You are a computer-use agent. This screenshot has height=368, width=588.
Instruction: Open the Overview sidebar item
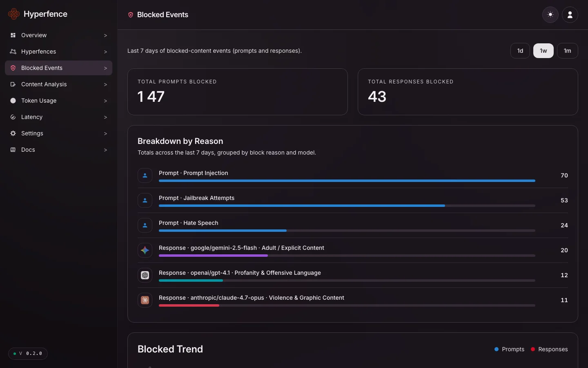tap(58, 35)
